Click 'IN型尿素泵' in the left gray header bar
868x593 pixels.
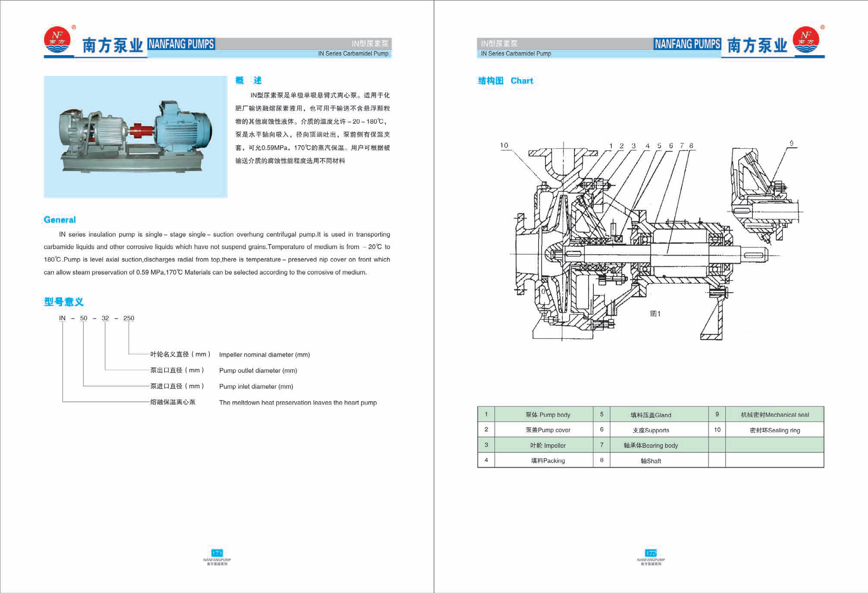coord(370,44)
